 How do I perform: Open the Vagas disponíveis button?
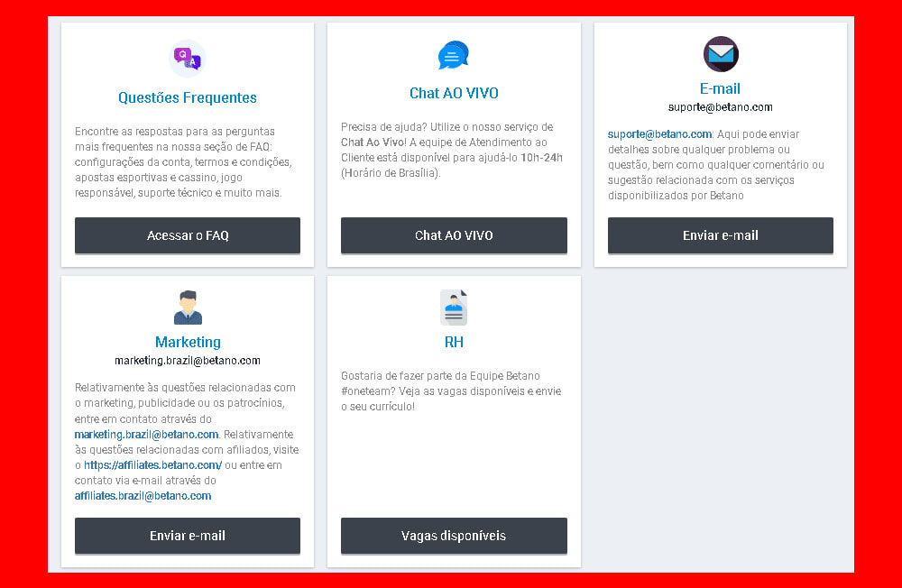click(x=454, y=536)
